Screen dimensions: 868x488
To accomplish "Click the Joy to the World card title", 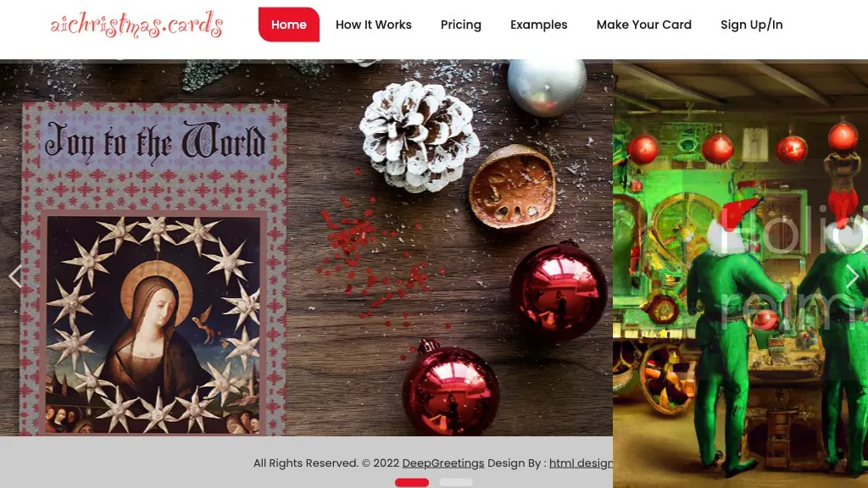I will click(154, 143).
